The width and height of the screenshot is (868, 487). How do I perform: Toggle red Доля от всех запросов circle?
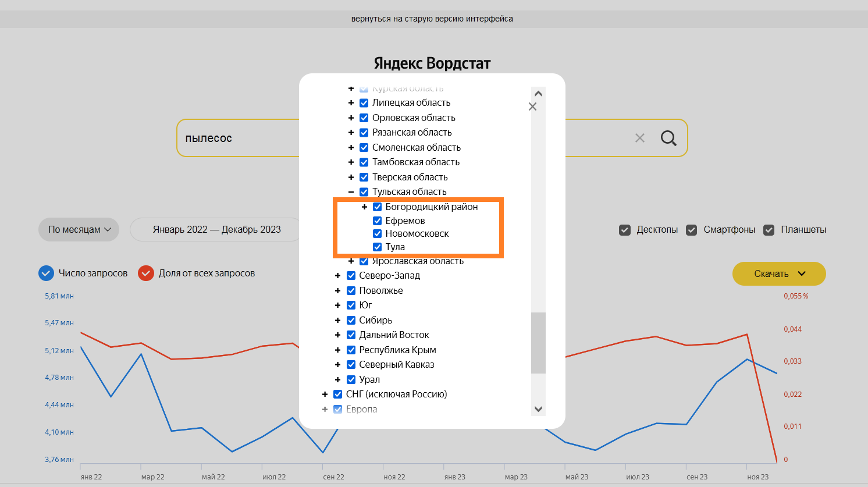point(146,273)
